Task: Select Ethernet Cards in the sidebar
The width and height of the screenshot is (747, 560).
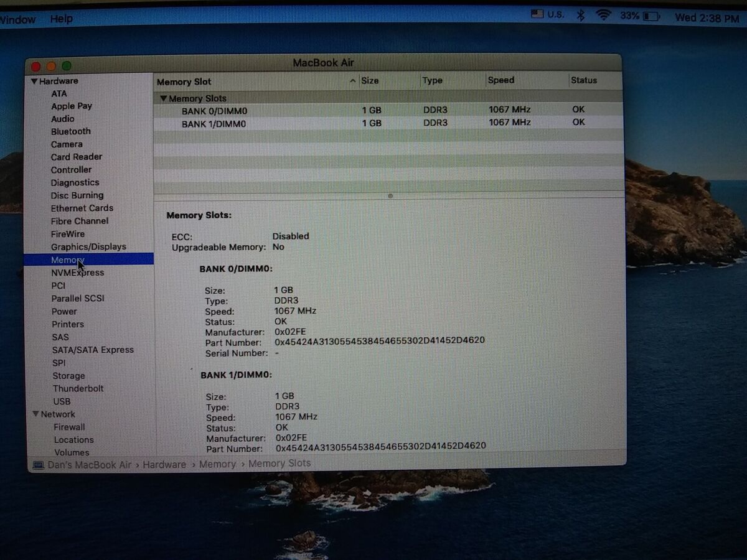Action: tap(82, 208)
